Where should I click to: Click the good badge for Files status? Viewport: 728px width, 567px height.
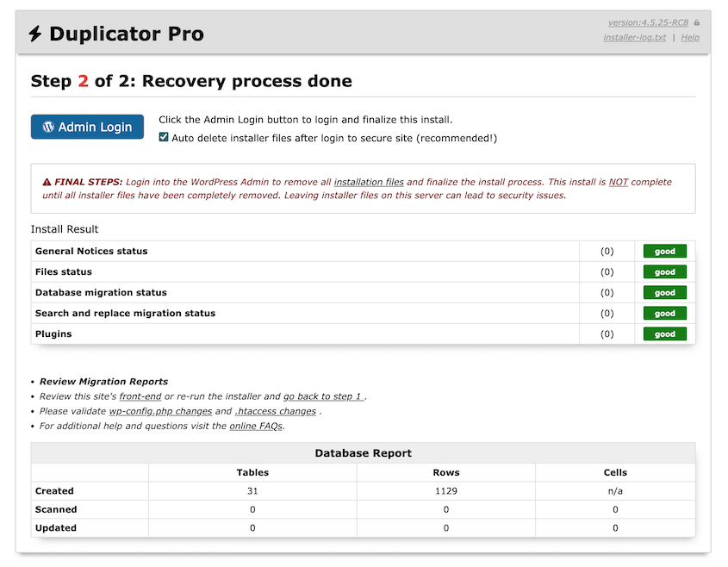coord(664,271)
